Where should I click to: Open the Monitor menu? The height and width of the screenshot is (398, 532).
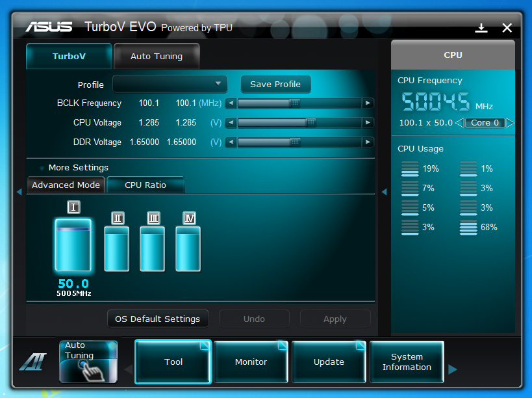pyautogui.click(x=251, y=362)
